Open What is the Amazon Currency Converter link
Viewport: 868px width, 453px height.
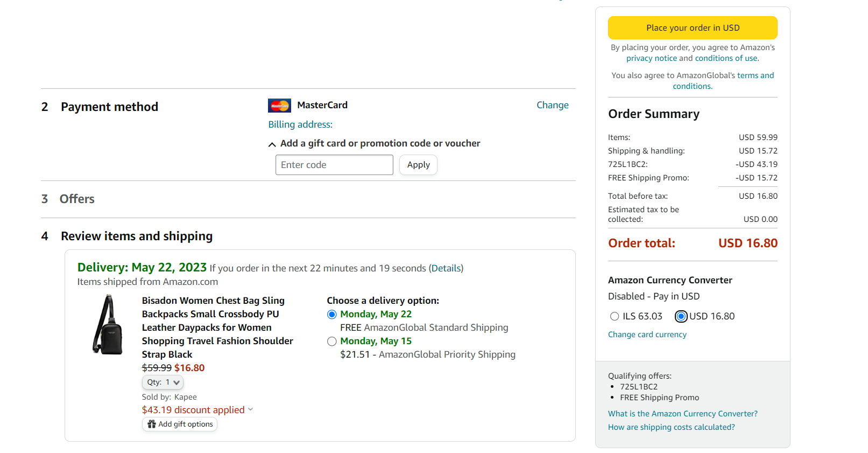[682, 414]
